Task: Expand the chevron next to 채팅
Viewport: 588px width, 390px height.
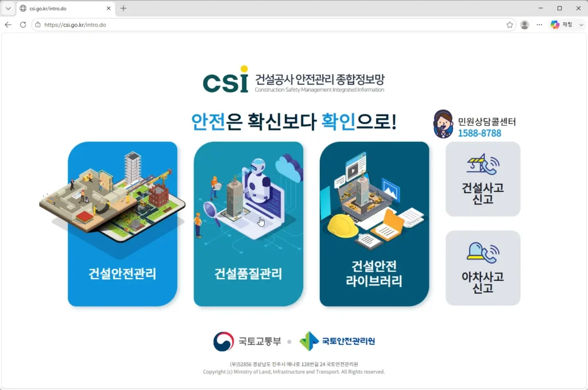Action: pyautogui.click(x=581, y=25)
